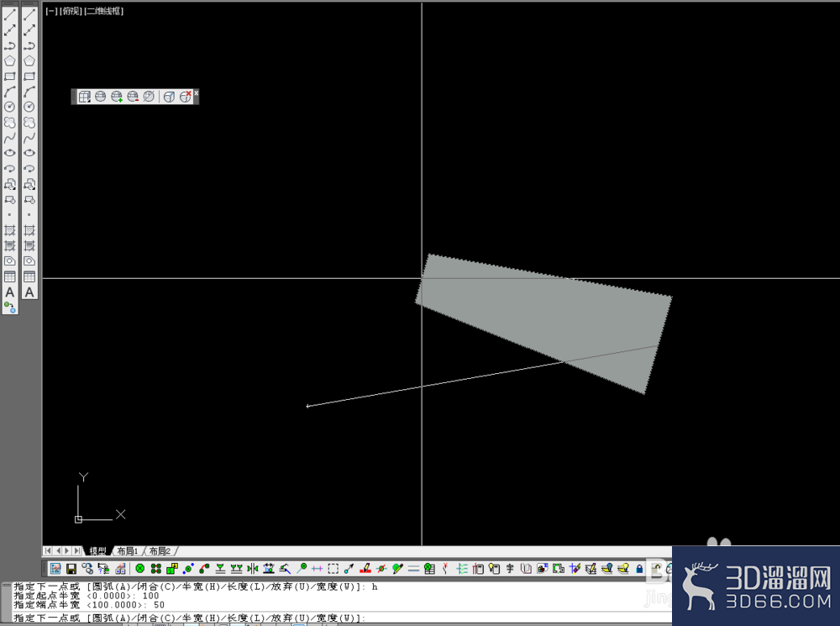Click the globe icon with red minus
840x626 pixels.
pos(133,97)
